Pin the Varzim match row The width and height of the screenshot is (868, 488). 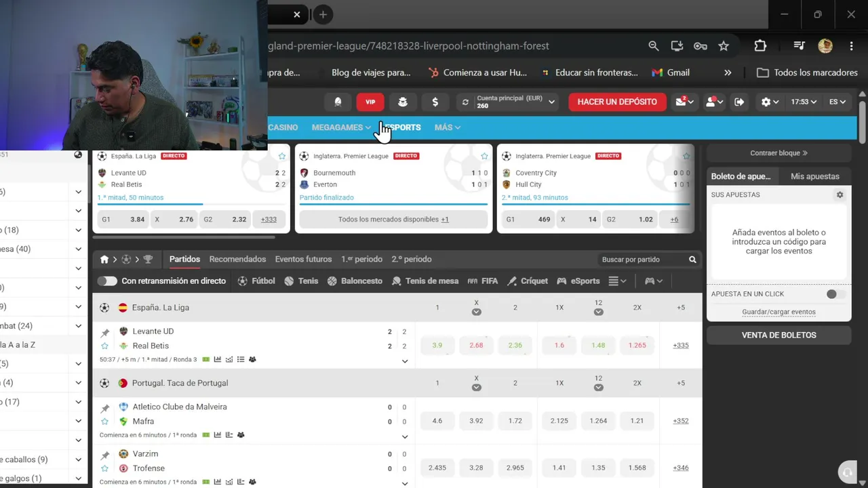[x=105, y=455]
